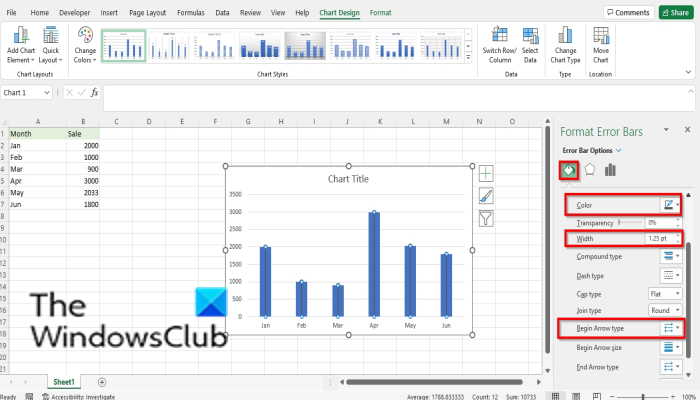Click the Comments button
Screen dimensions: 700x400
coord(629,12)
